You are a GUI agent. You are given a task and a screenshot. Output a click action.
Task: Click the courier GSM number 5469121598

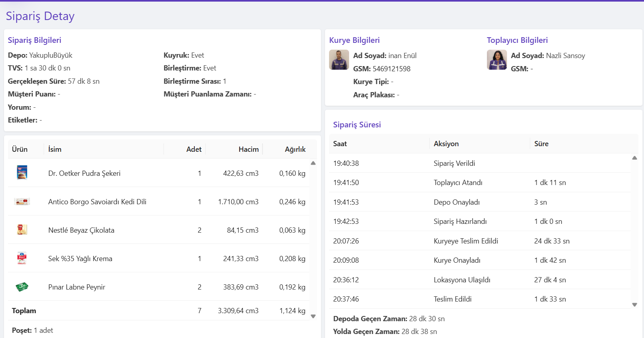tap(392, 68)
